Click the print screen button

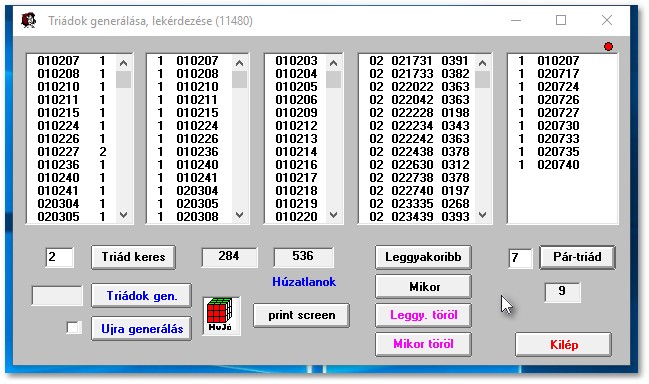click(301, 315)
